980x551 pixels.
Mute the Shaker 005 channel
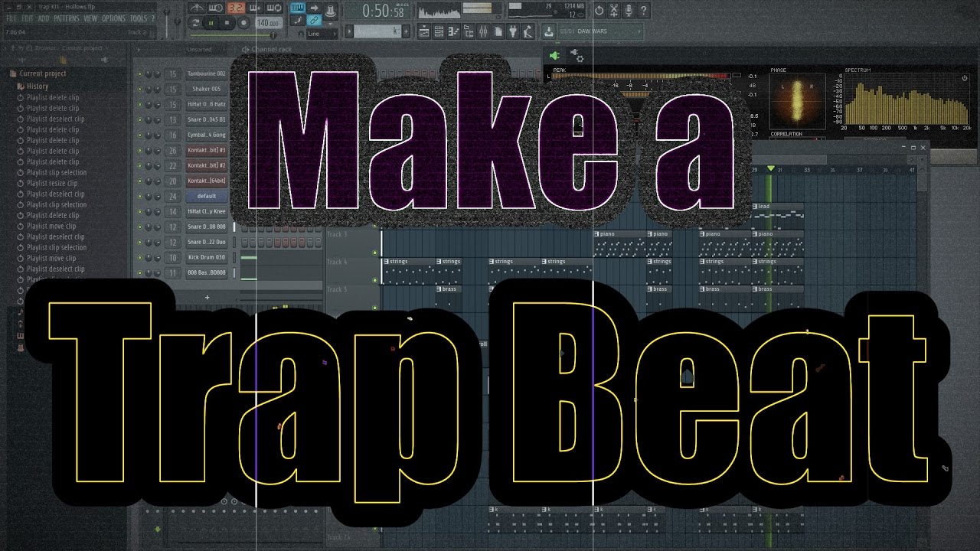coord(139,90)
